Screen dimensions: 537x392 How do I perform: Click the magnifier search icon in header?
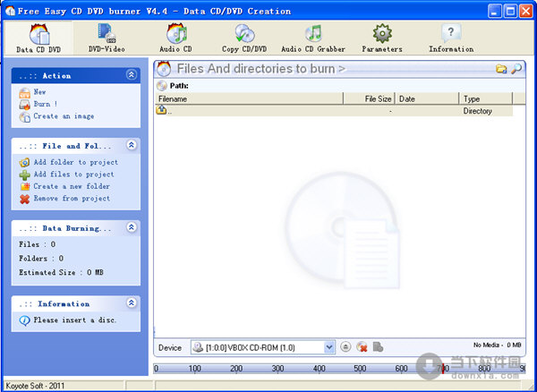click(516, 69)
